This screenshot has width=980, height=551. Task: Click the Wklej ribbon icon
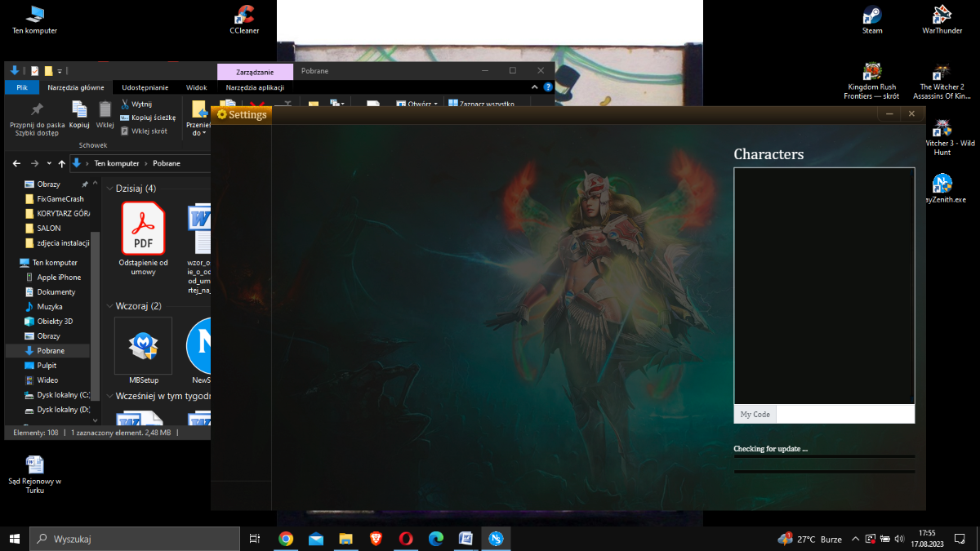(105, 114)
